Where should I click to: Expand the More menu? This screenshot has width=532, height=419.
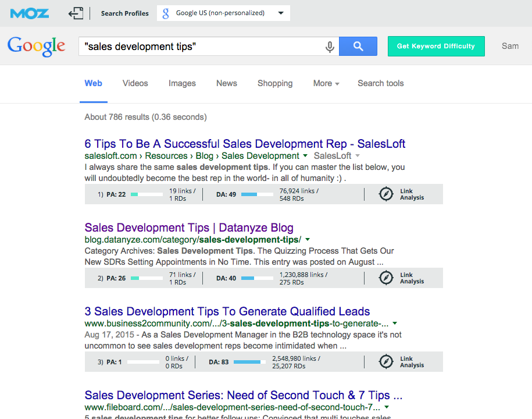[326, 83]
